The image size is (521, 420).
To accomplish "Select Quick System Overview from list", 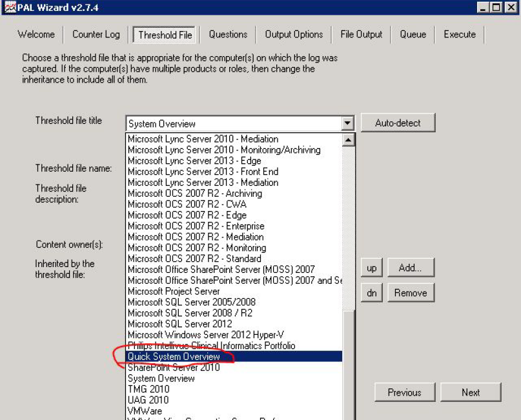I will click(174, 357).
